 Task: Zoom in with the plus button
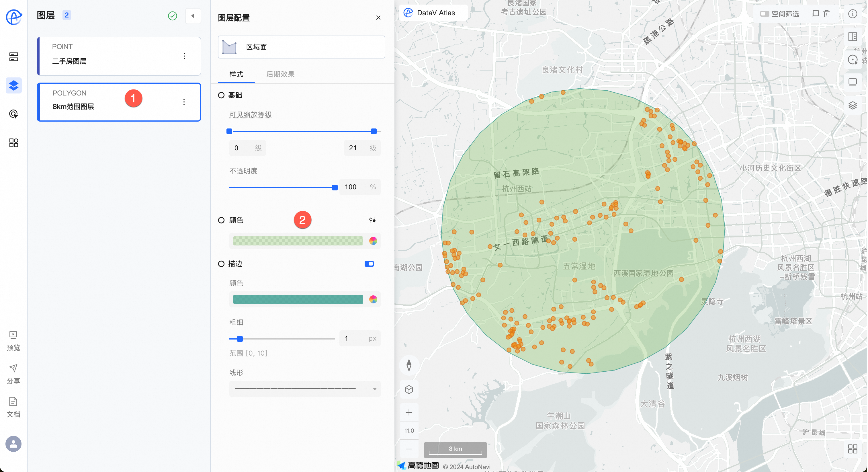(409, 412)
